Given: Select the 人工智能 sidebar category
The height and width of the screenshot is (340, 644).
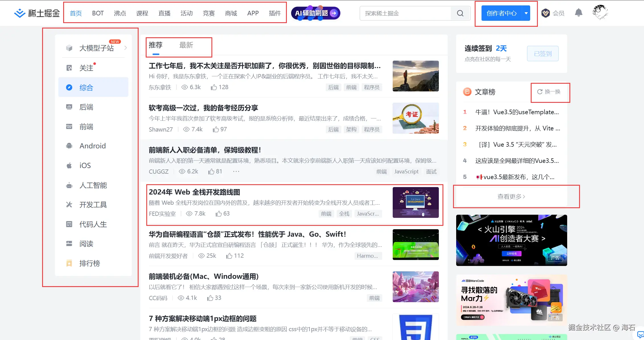Looking at the screenshot, I should click(x=93, y=185).
